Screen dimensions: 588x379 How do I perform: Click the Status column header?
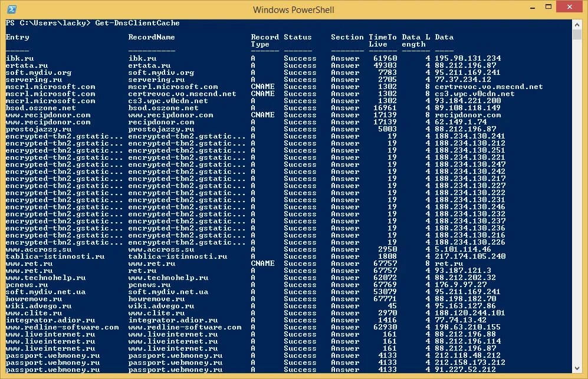click(x=297, y=37)
